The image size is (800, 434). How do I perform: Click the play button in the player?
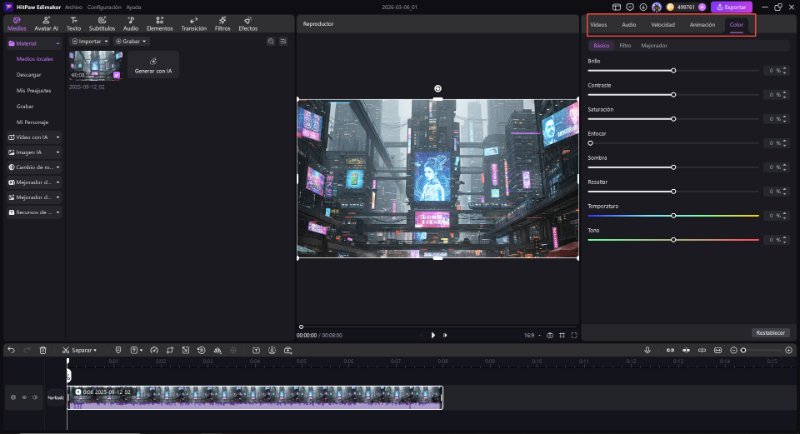tap(433, 335)
